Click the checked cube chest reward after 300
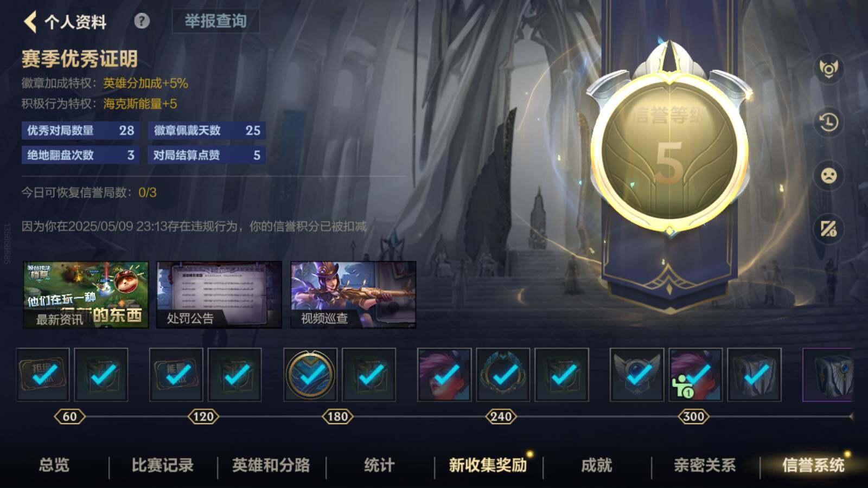This screenshot has width=868, height=488. tap(755, 375)
